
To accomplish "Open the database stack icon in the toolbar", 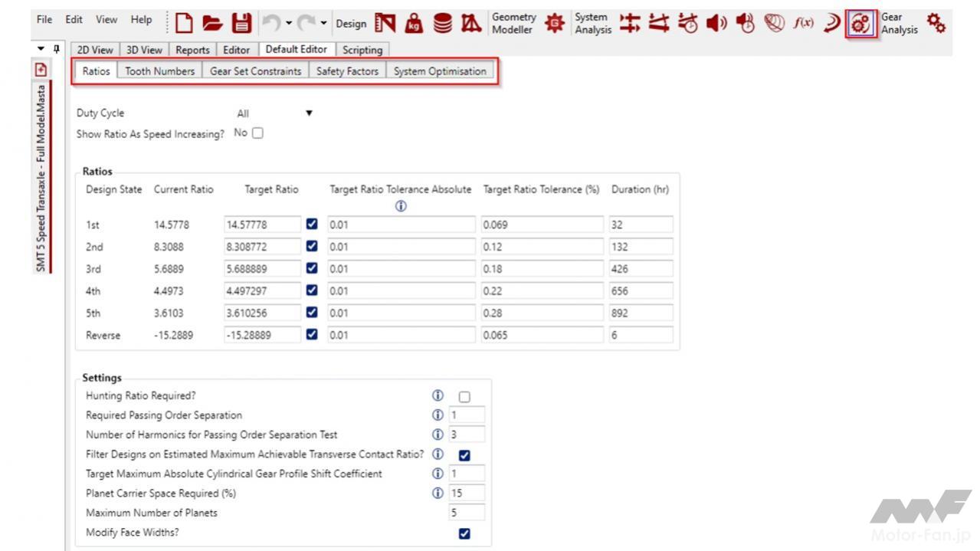I will pos(442,23).
